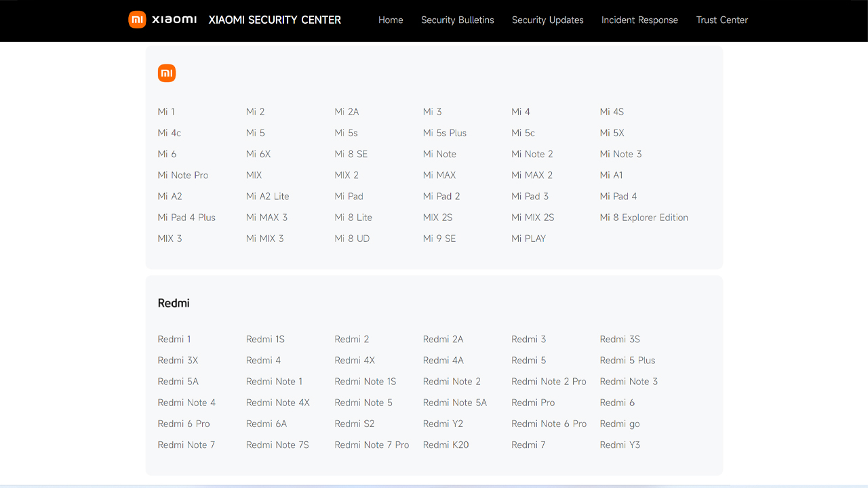
Task: Open Redmi Note 6 Pro
Action: (549, 423)
